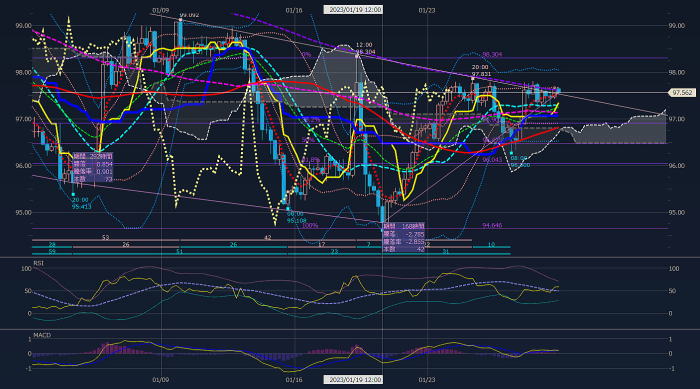Screen dimensions: 700x389
Task: Click the teal bar count 51 label
Action: pos(179,252)
